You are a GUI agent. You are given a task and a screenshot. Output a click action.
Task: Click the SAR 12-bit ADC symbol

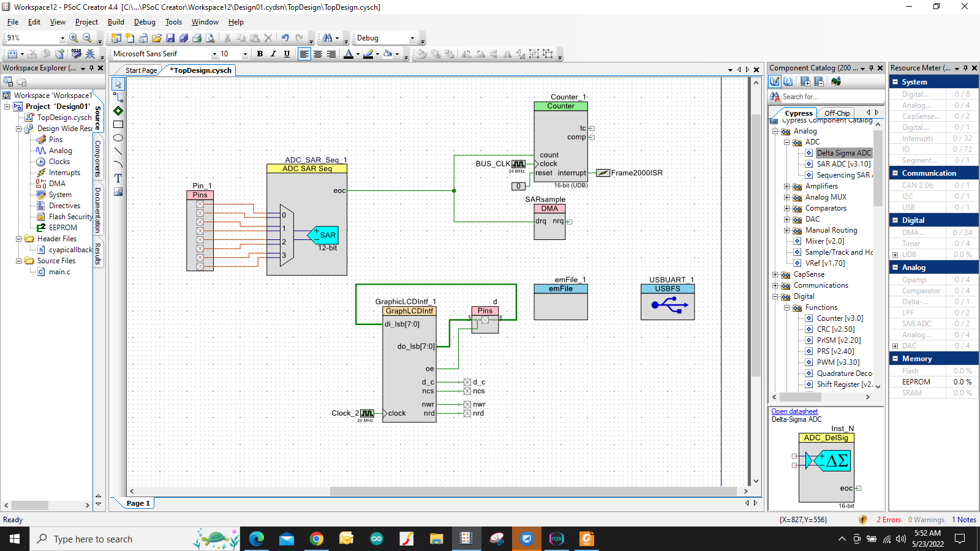323,235
